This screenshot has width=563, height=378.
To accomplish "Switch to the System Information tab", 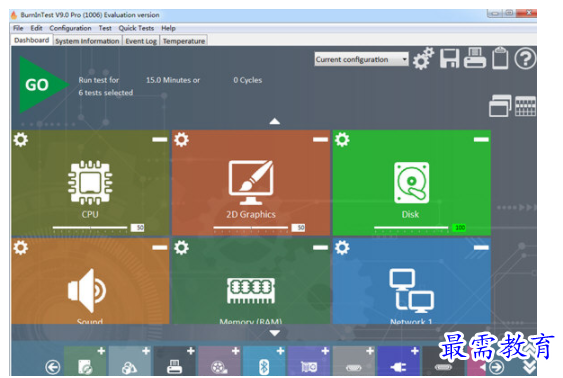I will 87,41.
